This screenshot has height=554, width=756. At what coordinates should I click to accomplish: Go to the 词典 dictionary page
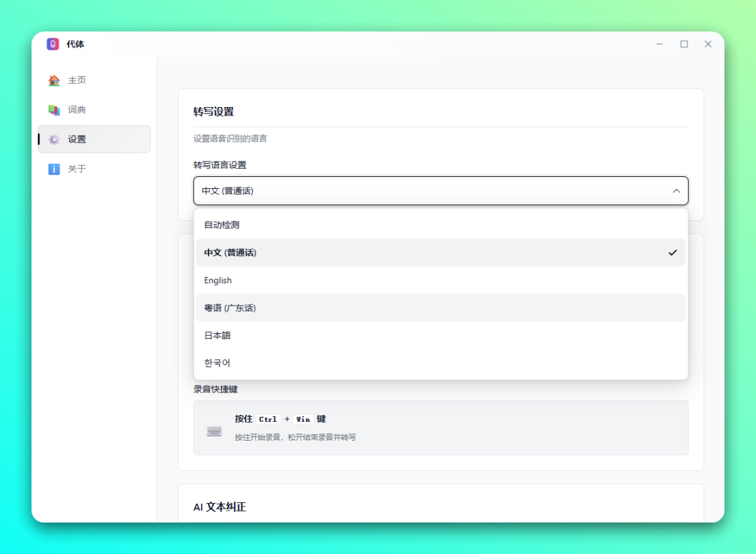tap(77, 110)
